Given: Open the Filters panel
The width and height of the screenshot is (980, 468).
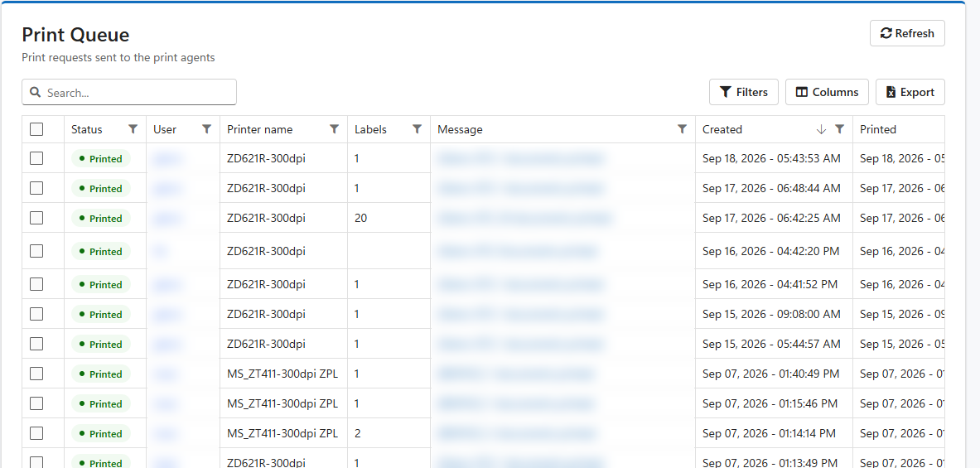Looking at the screenshot, I should (x=744, y=92).
